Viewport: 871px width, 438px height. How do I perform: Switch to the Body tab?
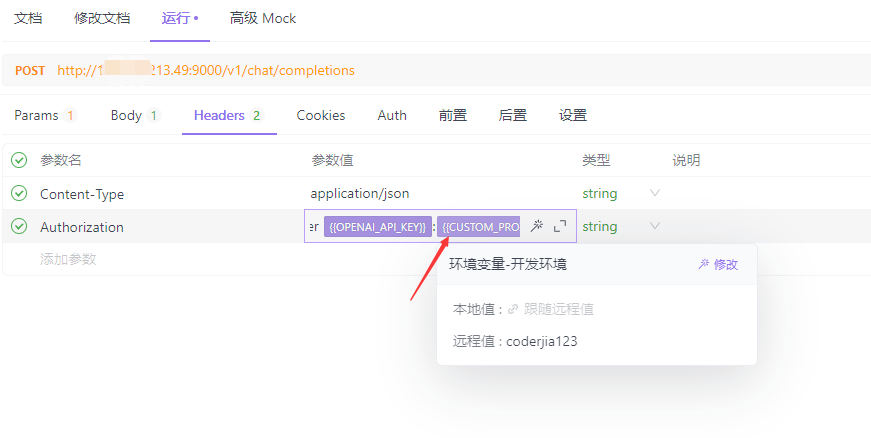[136, 115]
